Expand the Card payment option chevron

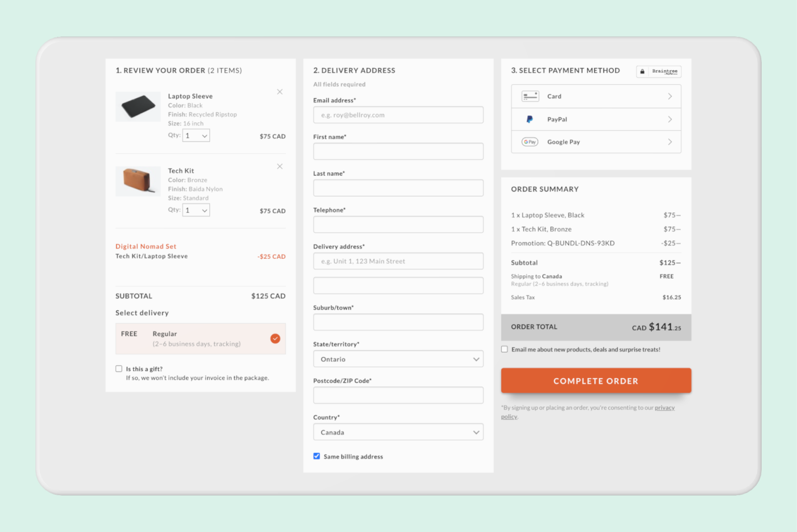(x=670, y=96)
